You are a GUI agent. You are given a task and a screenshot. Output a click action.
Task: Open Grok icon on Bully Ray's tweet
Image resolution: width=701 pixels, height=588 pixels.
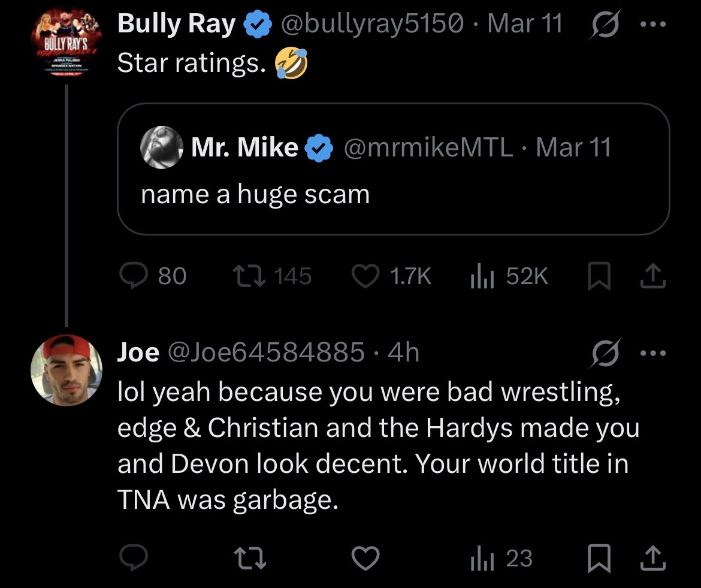pyautogui.click(x=605, y=24)
